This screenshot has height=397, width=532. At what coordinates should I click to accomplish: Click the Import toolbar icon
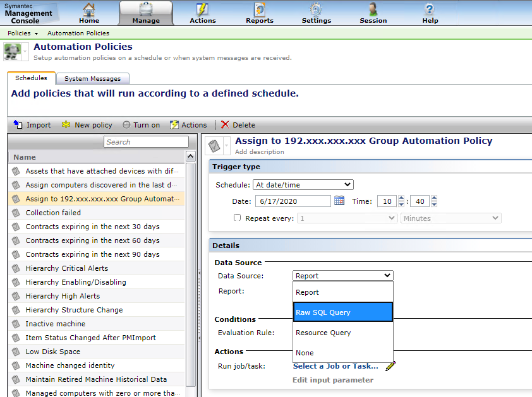tap(18, 125)
